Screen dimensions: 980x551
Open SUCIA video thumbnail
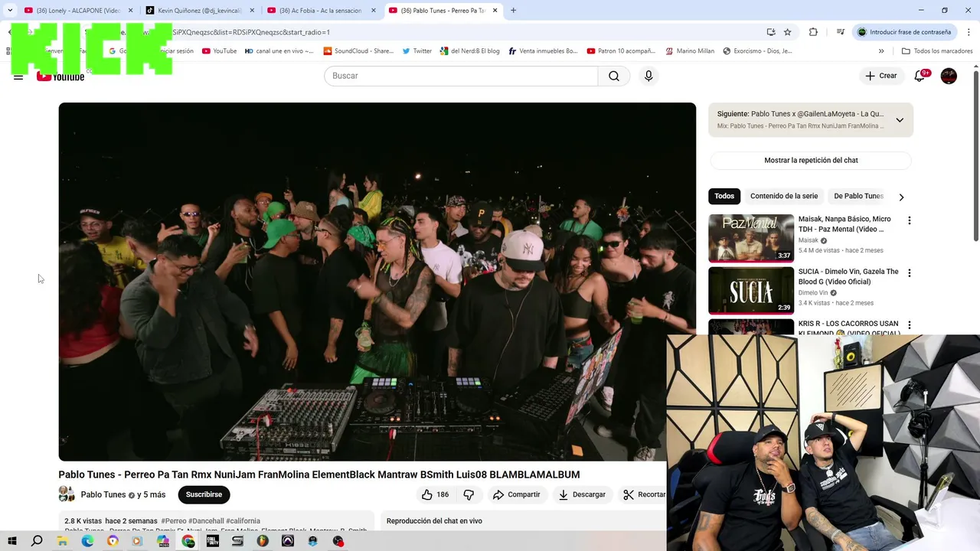[x=751, y=290]
